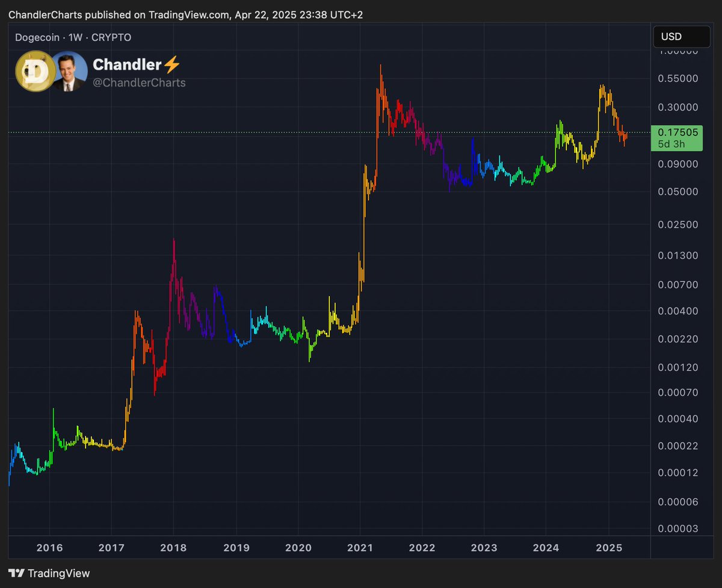Image resolution: width=722 pixels, height=588 pixels.
Task: Click the 0.00006 price axis value
Action: [677, 501]
